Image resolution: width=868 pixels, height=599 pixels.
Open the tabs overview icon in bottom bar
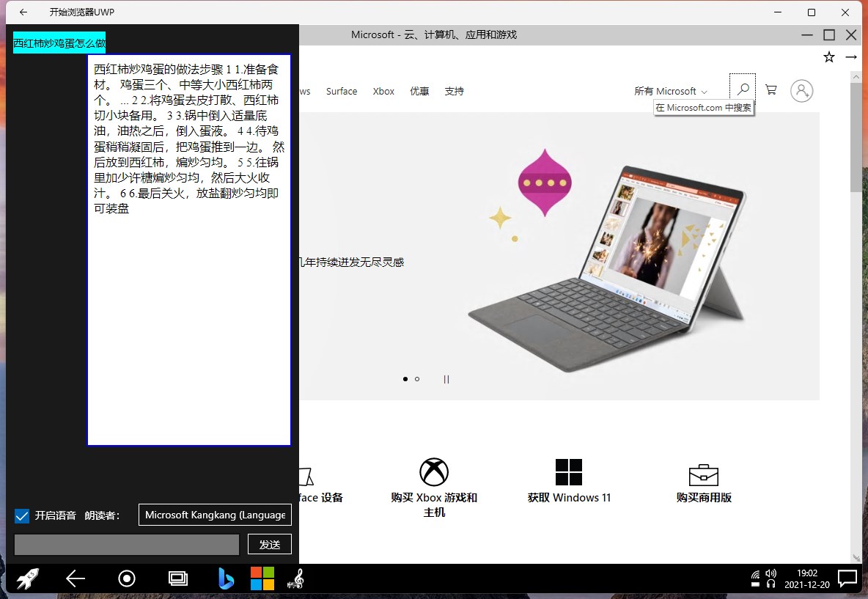click(177, 579)
